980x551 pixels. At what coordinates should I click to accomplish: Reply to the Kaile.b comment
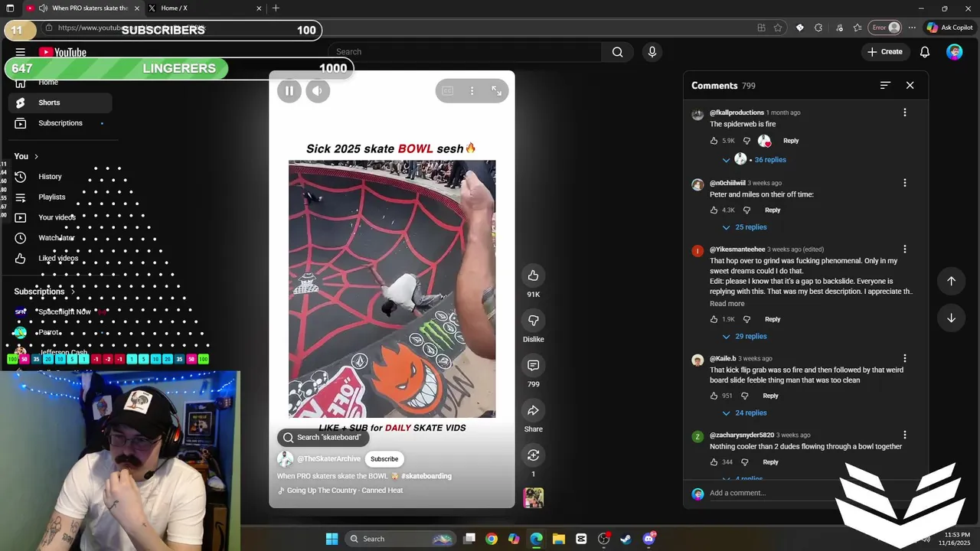[770, 396]
